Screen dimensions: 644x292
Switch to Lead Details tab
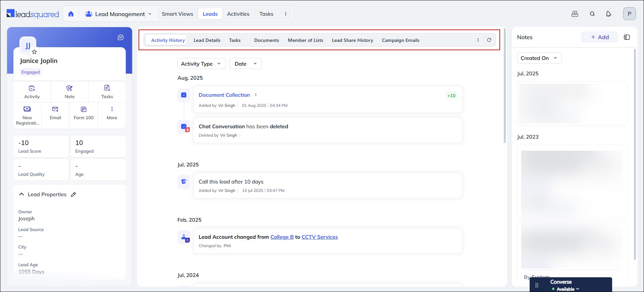(x=207, y=40)
